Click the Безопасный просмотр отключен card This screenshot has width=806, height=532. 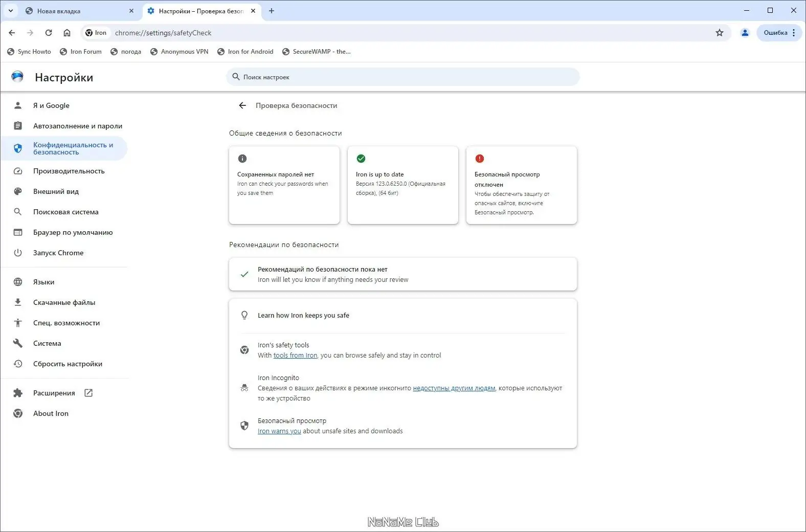click(522, 185)
